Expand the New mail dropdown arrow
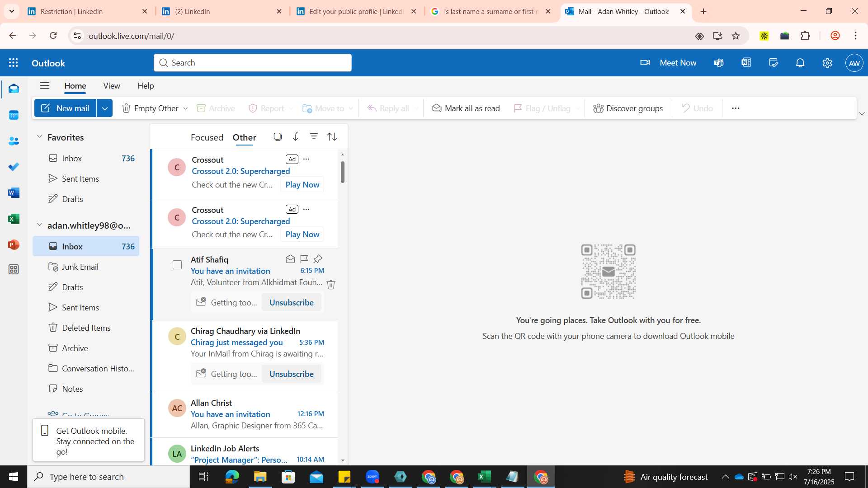The height and width of the screenshot is (488, 868). tap(104, 108)
